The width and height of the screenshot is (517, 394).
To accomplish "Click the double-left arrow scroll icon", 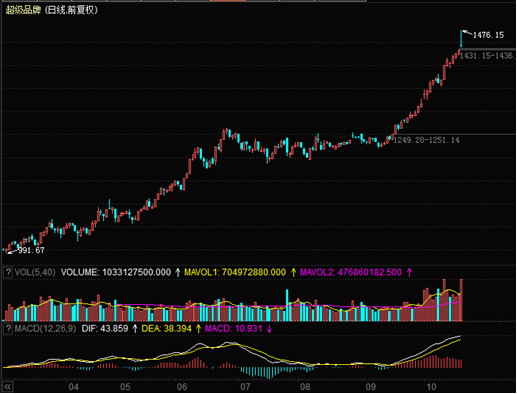I will pos(7,387).
